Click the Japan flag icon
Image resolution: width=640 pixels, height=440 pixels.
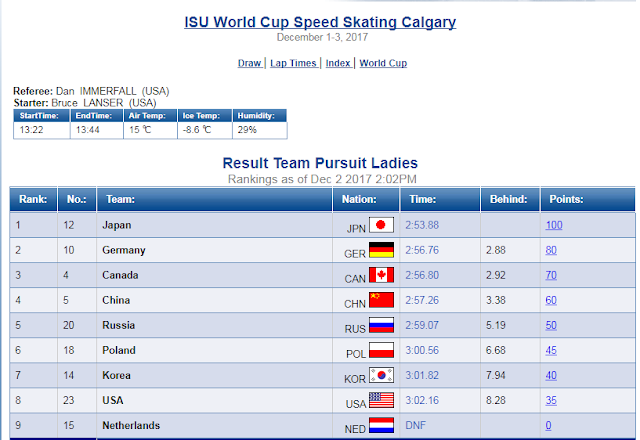381,225
